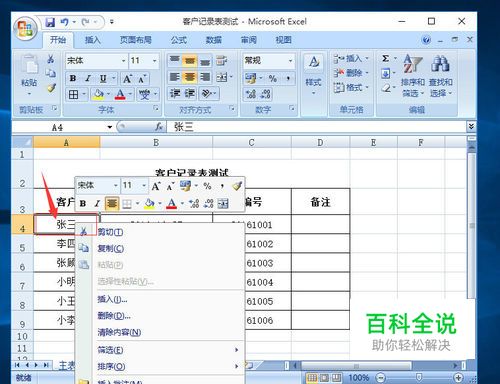This screenshot has width=500, height=384.
Task: Click the Office button logo
Action: pyautogui.click(x=25, y=28)
